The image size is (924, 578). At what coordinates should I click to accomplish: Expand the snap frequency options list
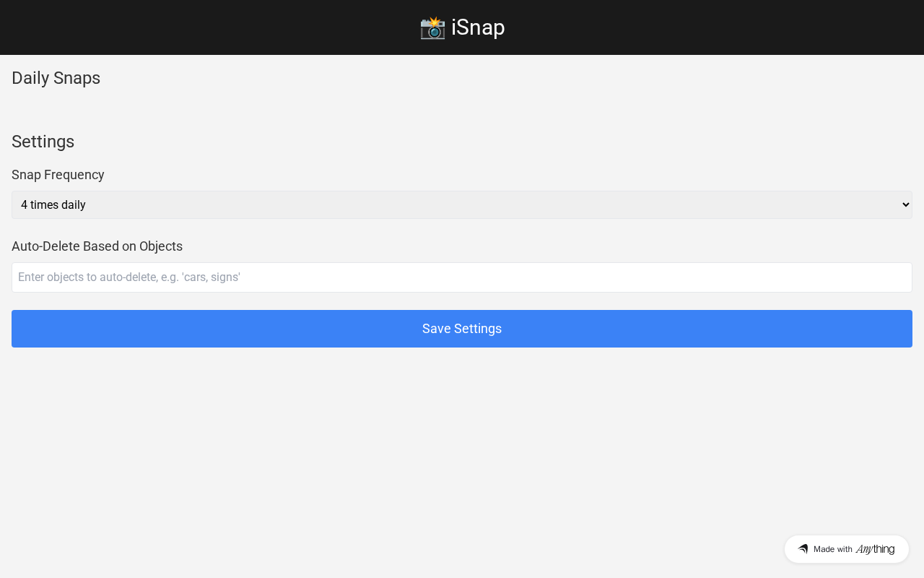tap(462, 204)
